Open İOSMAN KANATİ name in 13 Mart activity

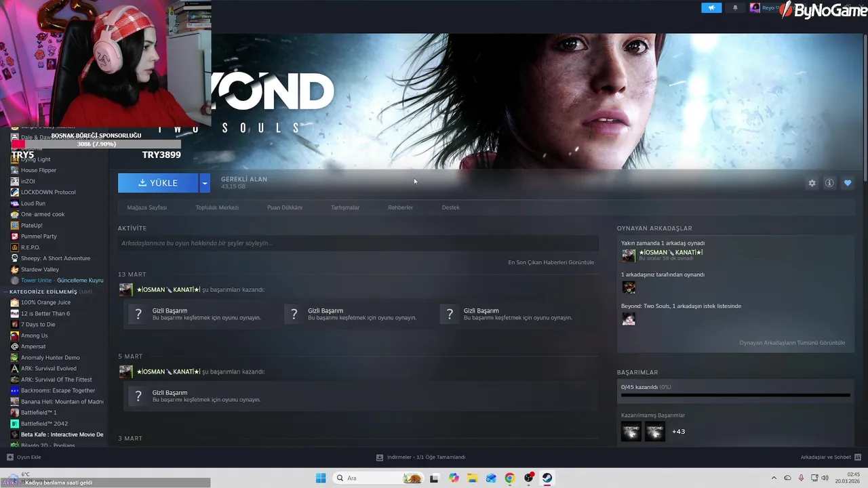tap(168, 290)
